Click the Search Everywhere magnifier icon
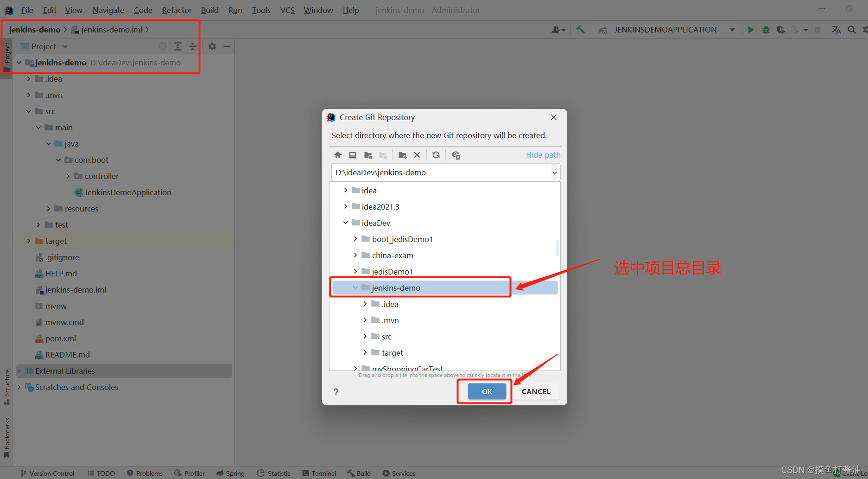 (x=852, y=30)
